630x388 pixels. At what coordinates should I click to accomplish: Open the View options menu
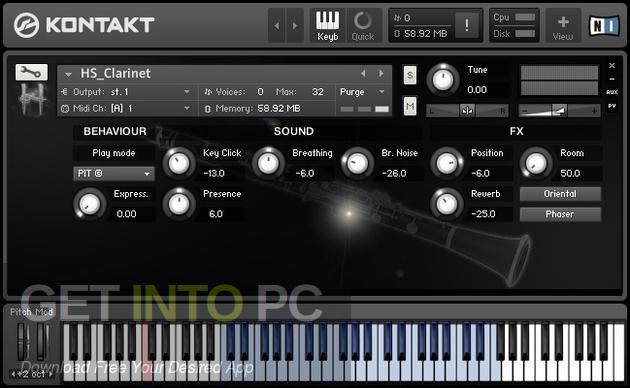point(563,25)
